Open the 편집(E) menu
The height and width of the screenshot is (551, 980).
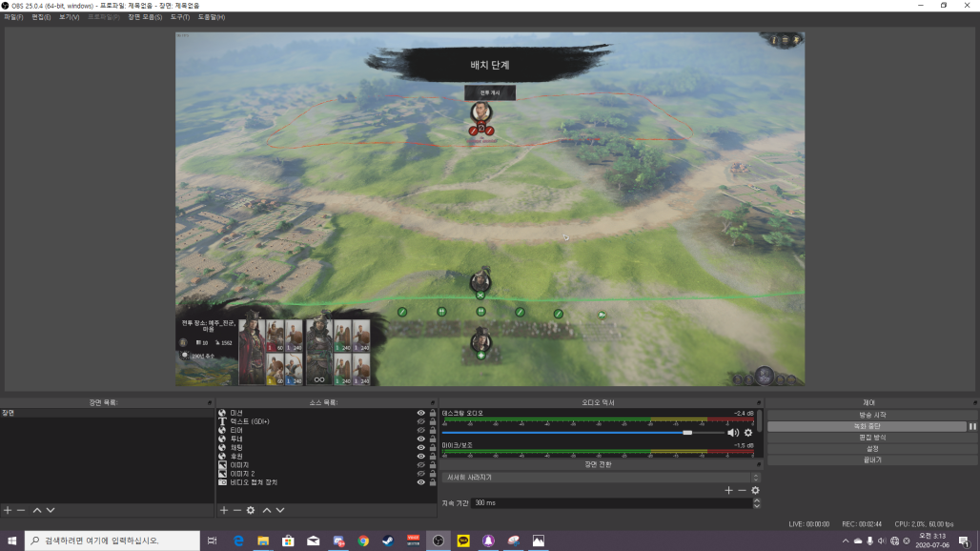pyautogui.click(x=41, y=17)
